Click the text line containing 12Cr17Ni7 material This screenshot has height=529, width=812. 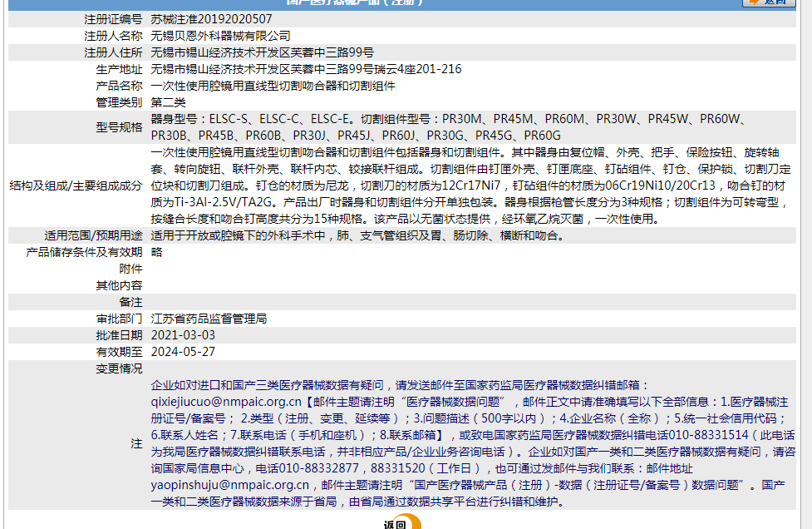point(468,185)
